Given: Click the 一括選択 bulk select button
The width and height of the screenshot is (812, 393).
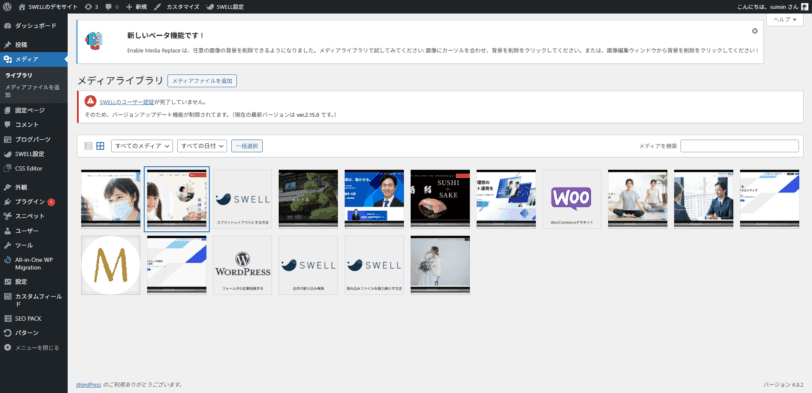Looking at the screenshot, I should [247, 146].
